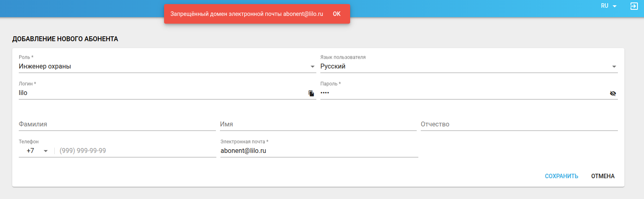Focus the Пароль input field
This screenshot has width=644, height=199.
click(461, 93)
